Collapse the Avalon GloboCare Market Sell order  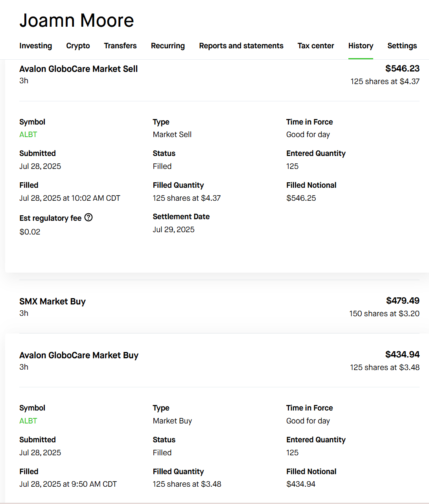coord(79,69)
